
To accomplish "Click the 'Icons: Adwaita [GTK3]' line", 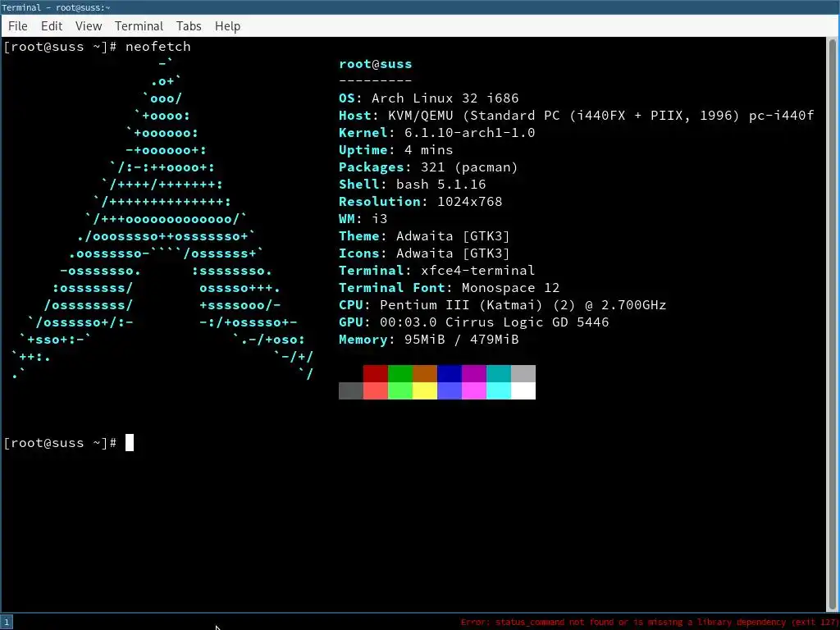I will (x=424, y=253).
